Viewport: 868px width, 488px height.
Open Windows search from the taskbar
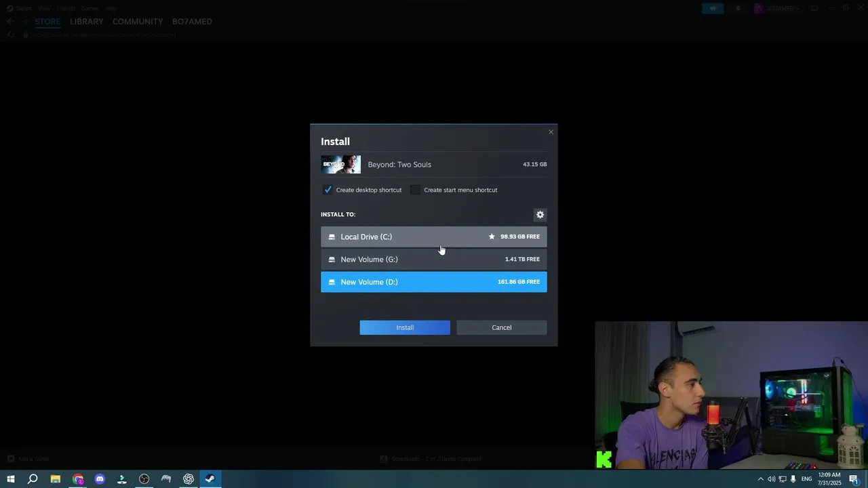(33, 479)
